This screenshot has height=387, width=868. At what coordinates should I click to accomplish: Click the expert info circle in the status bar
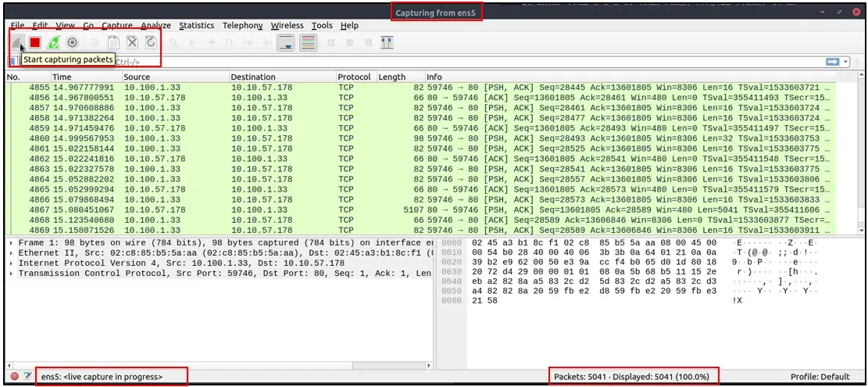pyautogui.click(x=14, y=377)
